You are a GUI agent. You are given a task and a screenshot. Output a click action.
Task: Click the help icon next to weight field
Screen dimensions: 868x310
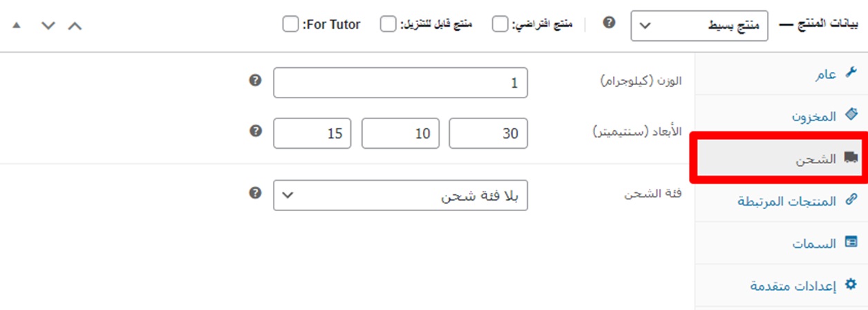[256, 81]
